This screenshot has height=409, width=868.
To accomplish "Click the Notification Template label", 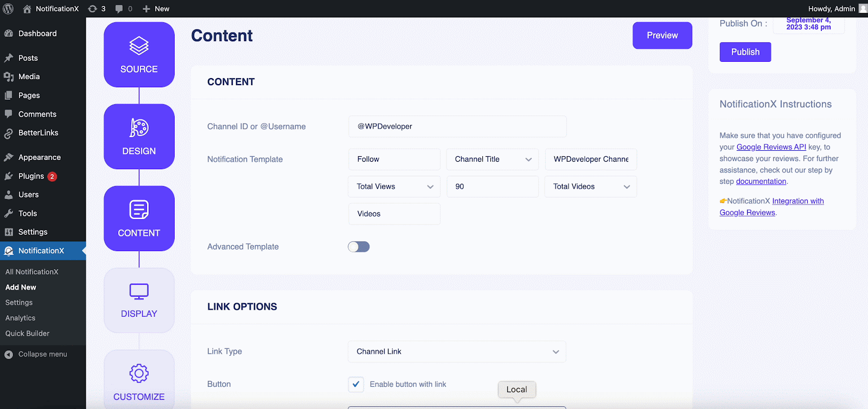I will click(245, 159).
